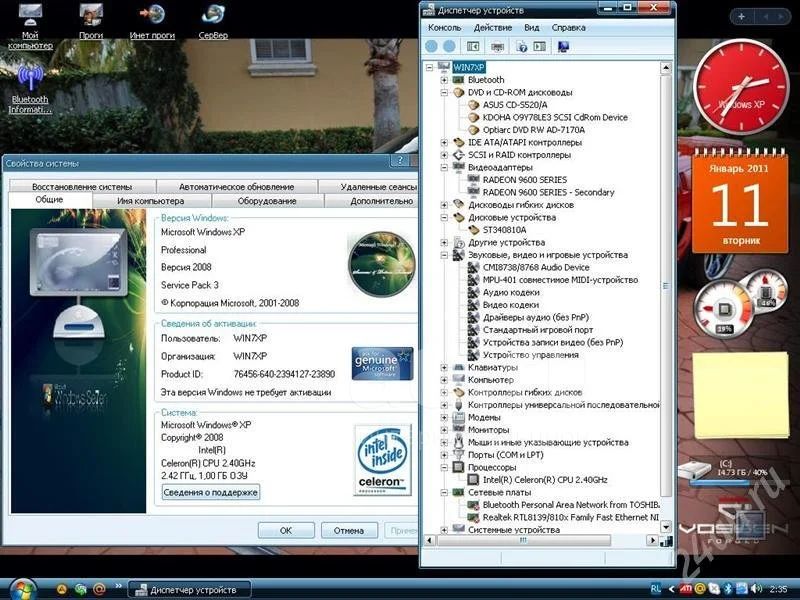Click the volume speaker tray icon

tap(757, 589)
